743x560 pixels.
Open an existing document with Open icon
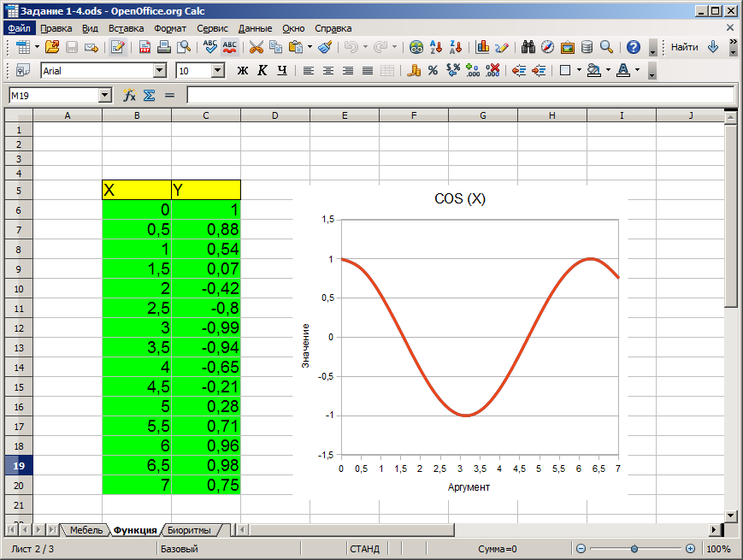point(52,47)
